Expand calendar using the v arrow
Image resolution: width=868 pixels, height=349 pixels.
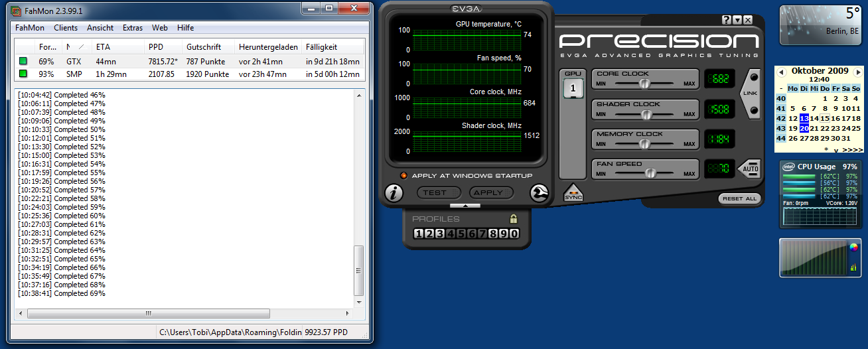(835, 150)
